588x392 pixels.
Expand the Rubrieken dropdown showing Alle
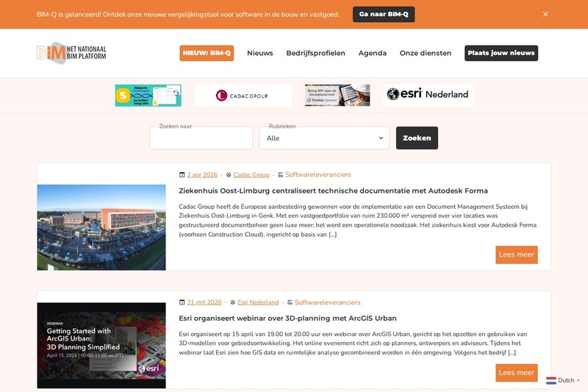click(x=324, y=138)
